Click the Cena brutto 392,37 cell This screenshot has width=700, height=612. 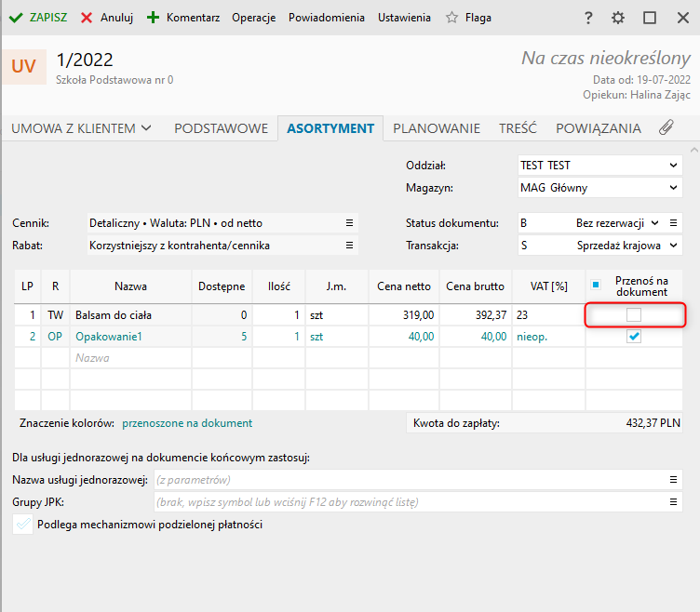click(x=476, y=315)
